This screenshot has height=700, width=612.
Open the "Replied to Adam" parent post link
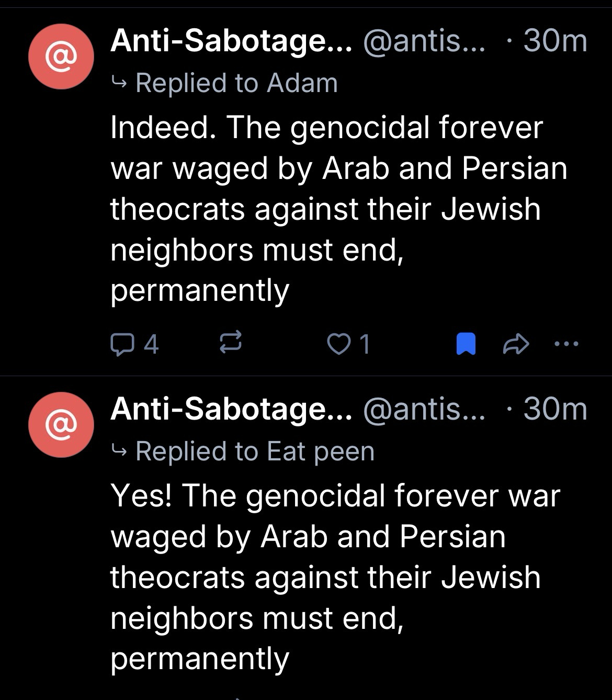236,83
